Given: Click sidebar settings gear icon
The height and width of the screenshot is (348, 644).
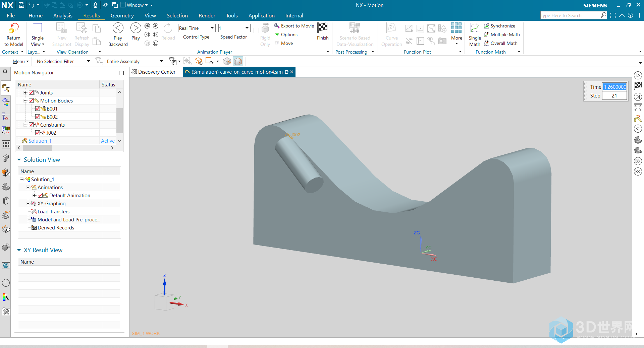Looking at the screenshot, I should 5,71.
